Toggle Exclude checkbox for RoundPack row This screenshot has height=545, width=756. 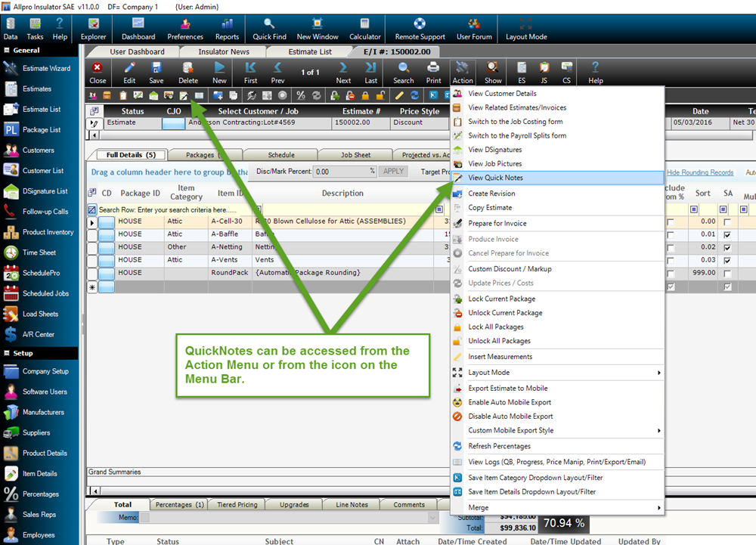(670, 274)
